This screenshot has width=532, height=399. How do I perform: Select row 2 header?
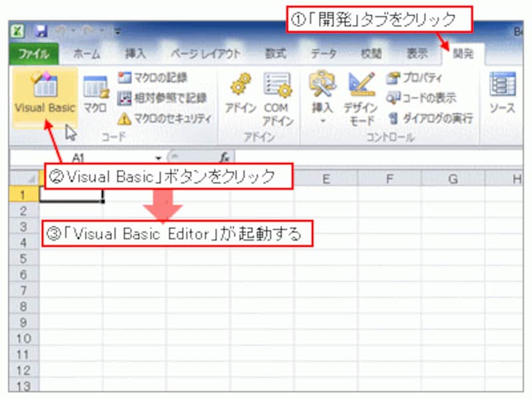(25, 211)
